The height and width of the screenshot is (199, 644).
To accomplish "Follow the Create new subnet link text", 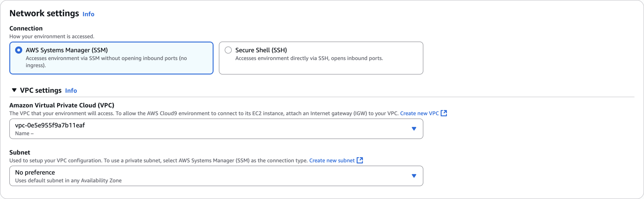I will tap(332, 161).
